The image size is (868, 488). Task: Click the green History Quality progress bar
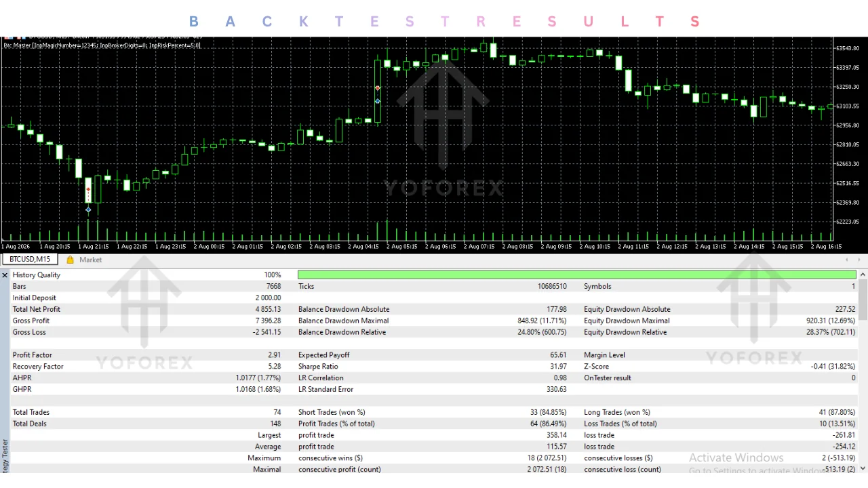[577, 274]
